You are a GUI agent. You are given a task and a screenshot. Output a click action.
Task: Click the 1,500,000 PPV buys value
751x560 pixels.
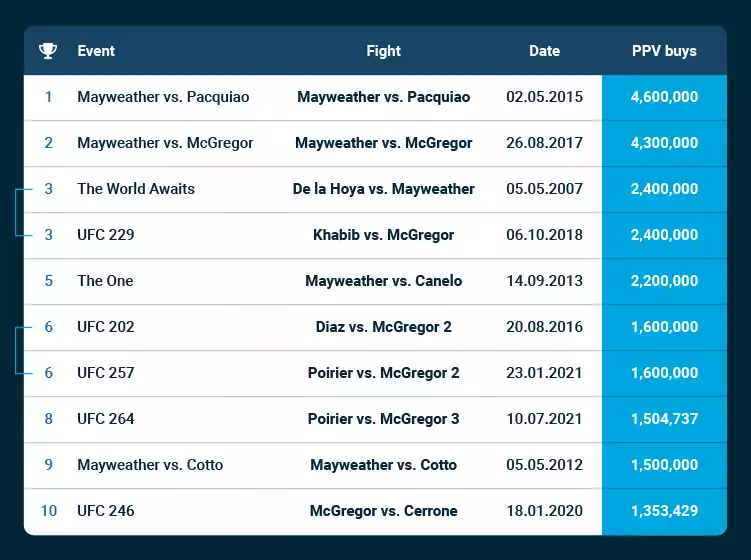[x=664, y=465]
